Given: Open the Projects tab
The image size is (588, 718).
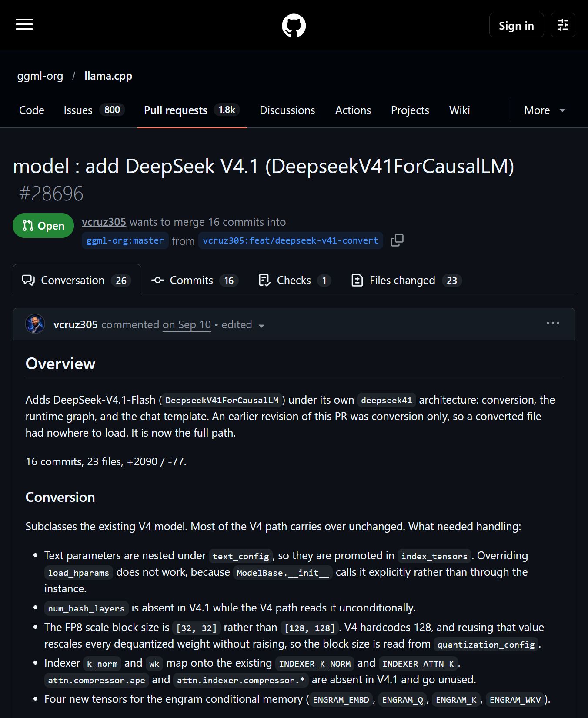Looking at the screenshot, I should pyautogui.click(x=410, y=110).
